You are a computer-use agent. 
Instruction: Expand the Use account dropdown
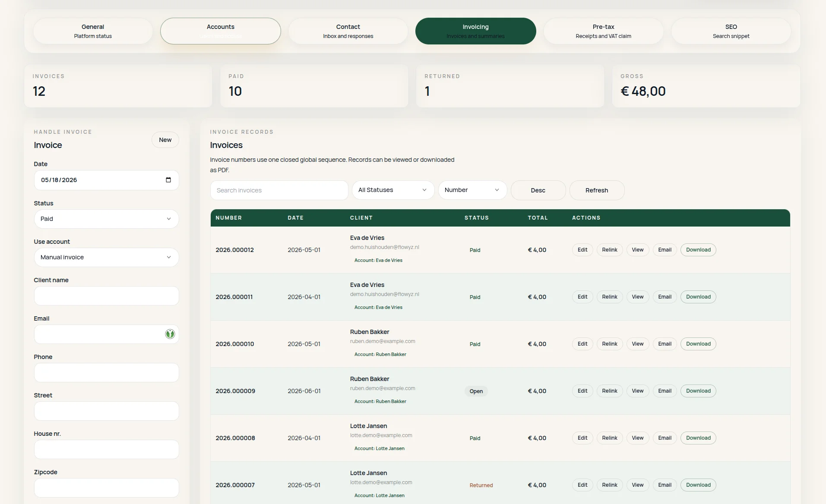[x=106, y=257]
